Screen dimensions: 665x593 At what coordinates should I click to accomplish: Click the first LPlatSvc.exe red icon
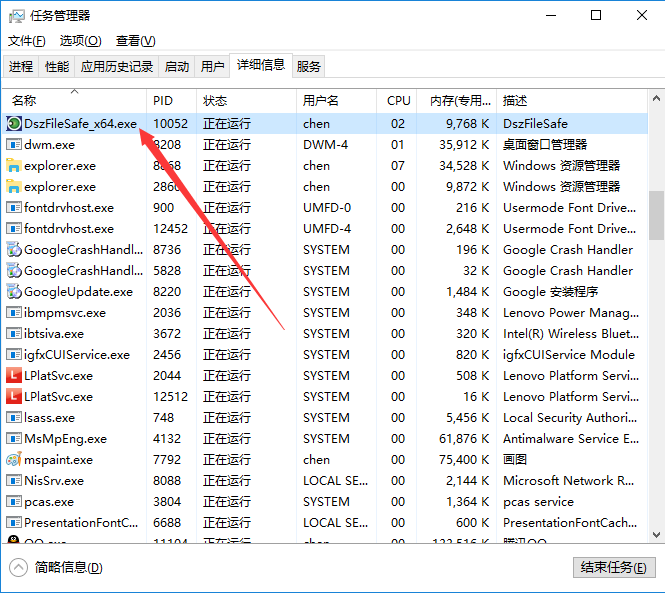click(x=14, y=376)
